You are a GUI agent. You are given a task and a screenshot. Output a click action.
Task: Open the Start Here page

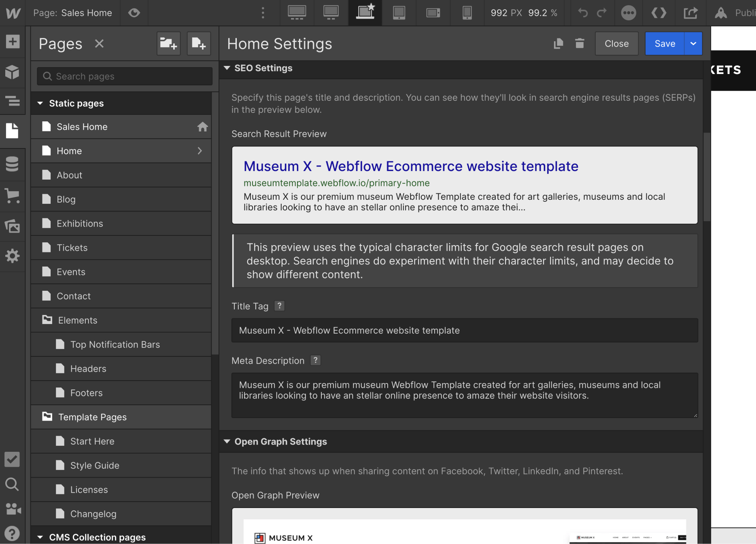point(121,441)
